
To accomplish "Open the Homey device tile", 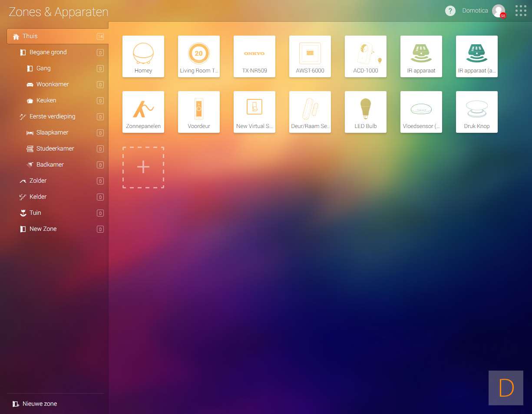I will (x=143, y=56).
